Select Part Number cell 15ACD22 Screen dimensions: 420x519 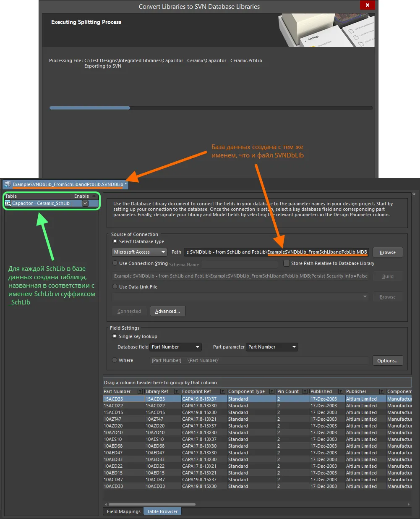click(x=123, y=406)
